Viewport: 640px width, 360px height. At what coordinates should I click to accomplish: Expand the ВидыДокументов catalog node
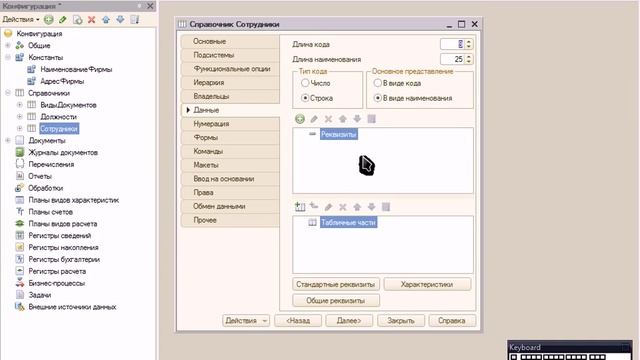pyautogui.click(x=19, y=105)
